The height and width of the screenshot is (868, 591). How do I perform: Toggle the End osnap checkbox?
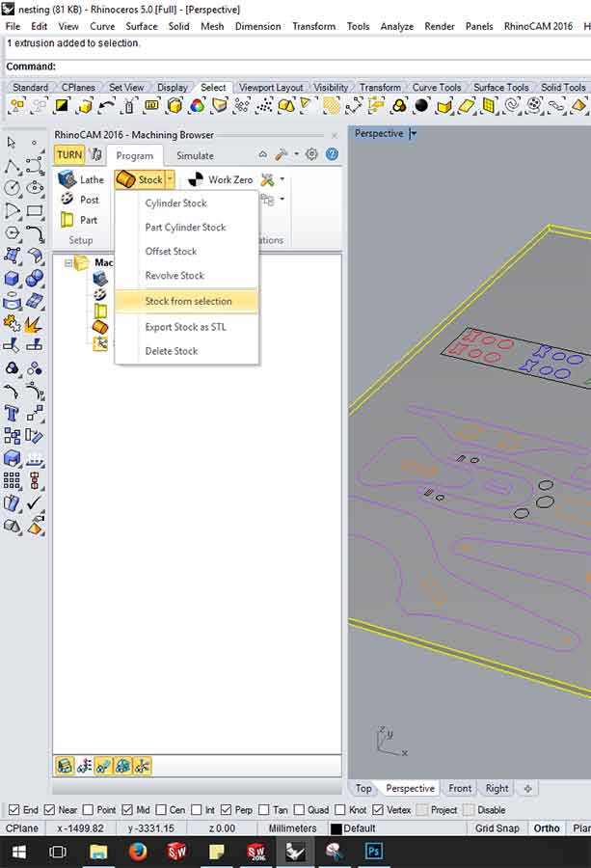tap(14, 810)
